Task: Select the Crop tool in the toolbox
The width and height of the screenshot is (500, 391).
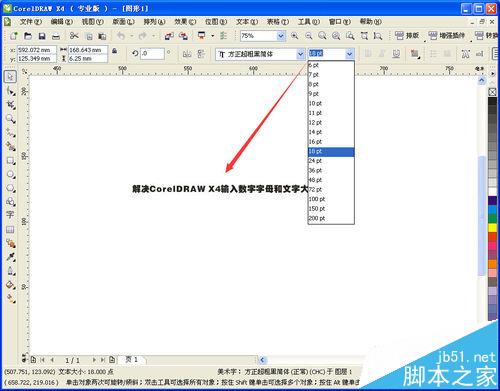Action: coord(10,105)
